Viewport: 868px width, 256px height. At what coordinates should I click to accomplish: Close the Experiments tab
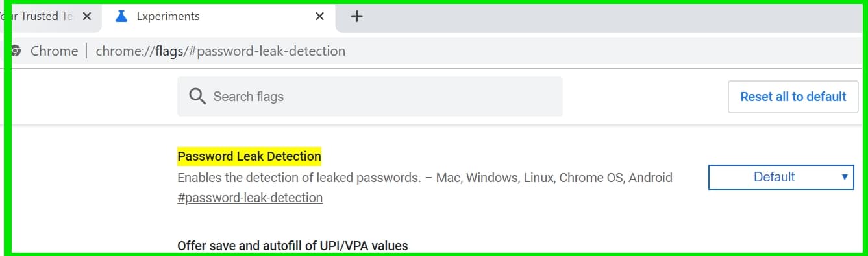coord(319,16)
